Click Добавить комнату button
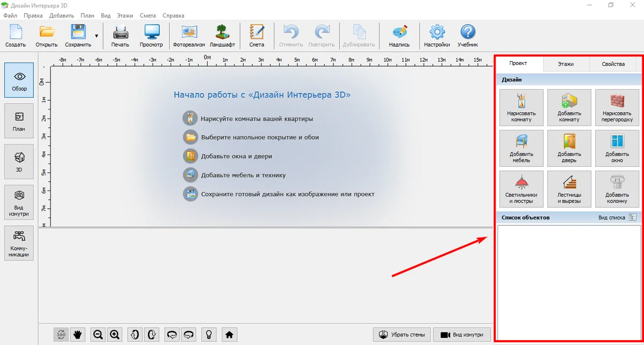 pos(569,108)
